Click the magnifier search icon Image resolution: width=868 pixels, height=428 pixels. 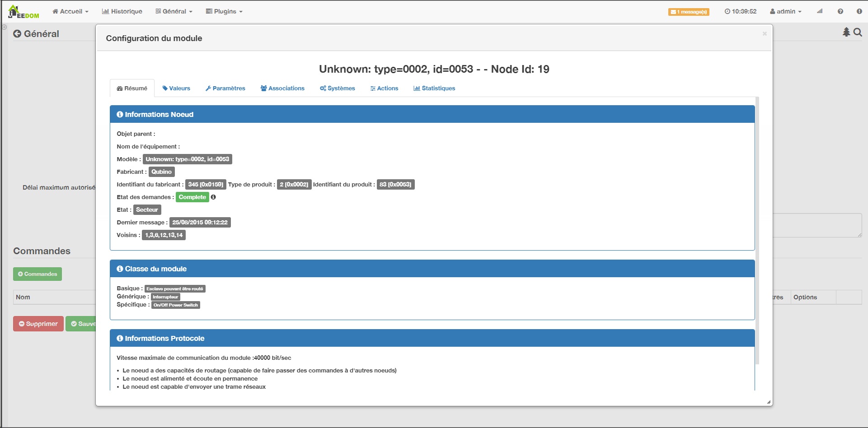point(858,32)
